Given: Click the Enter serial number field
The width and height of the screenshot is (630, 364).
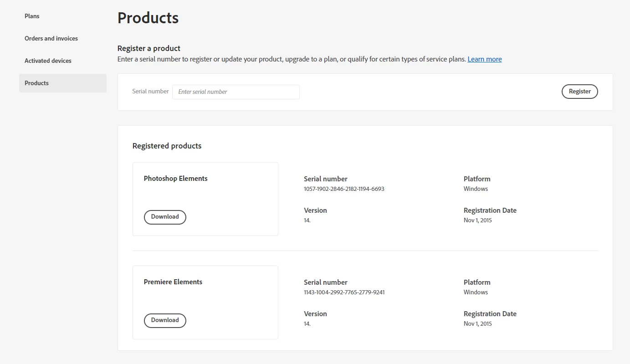Looking at the screenshot, I should tap(236, 92).
